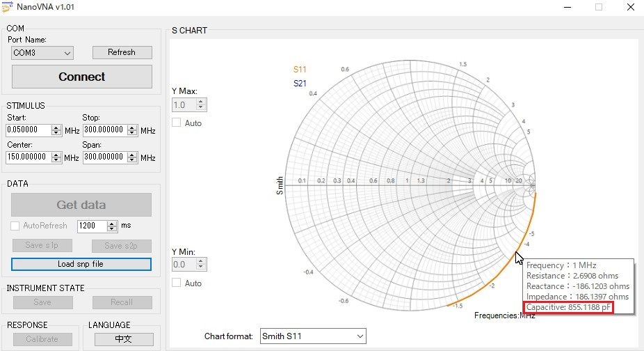Decrease Y Min with down arrow
644x351 pixels.
coord(201,267)
